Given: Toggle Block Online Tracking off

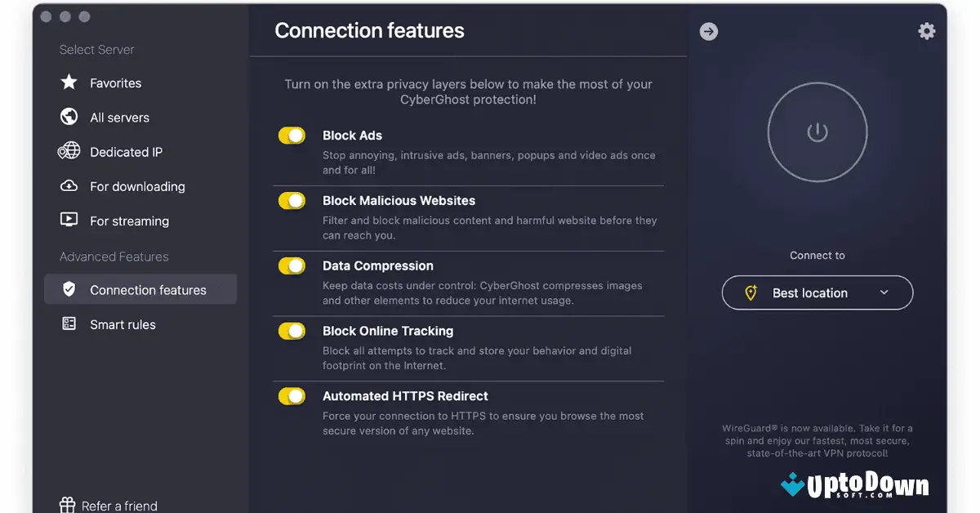Looking at the screenshot, I should click(x=292, y=331).
